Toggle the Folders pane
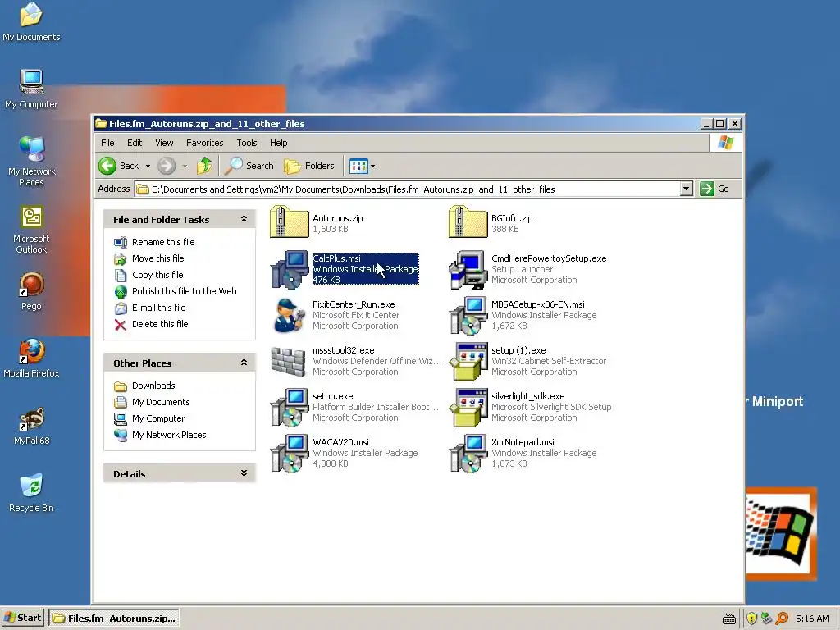This screenshot has height=630, width=840. 309,166
